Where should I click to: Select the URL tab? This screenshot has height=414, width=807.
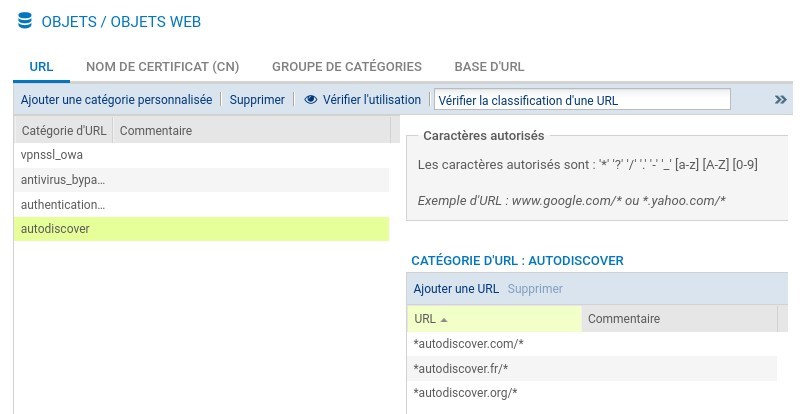click(41, 66)
